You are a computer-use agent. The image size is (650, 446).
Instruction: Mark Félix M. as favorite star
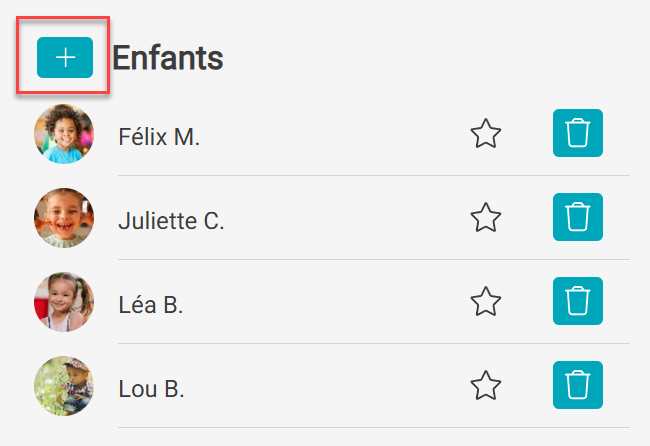coord(486,133)
